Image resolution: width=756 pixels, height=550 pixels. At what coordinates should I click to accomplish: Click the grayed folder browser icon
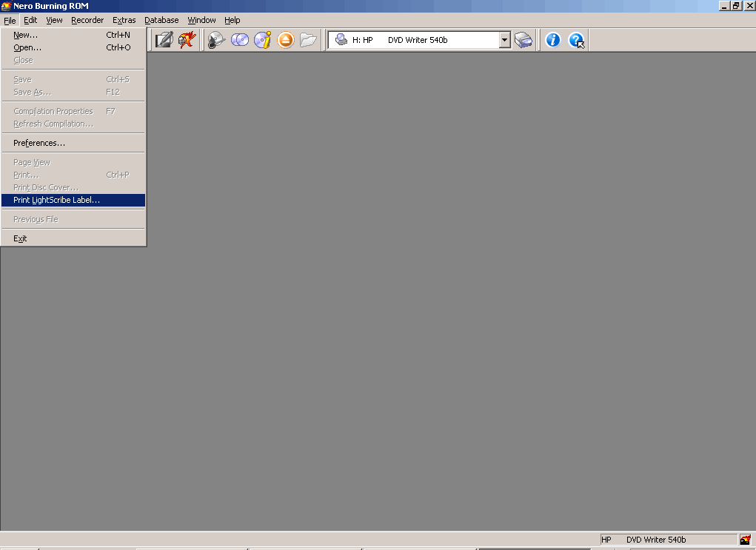(309, 40)
